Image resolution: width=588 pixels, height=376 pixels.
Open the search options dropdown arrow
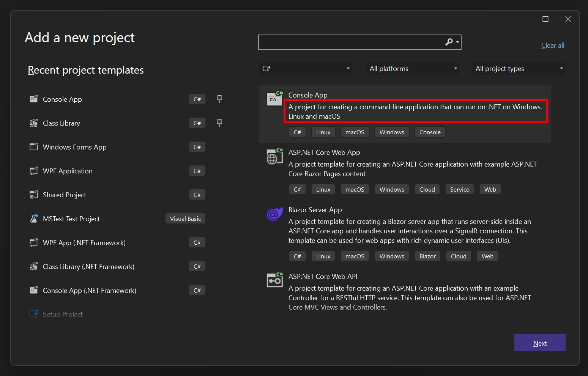[x=458, y=42]
